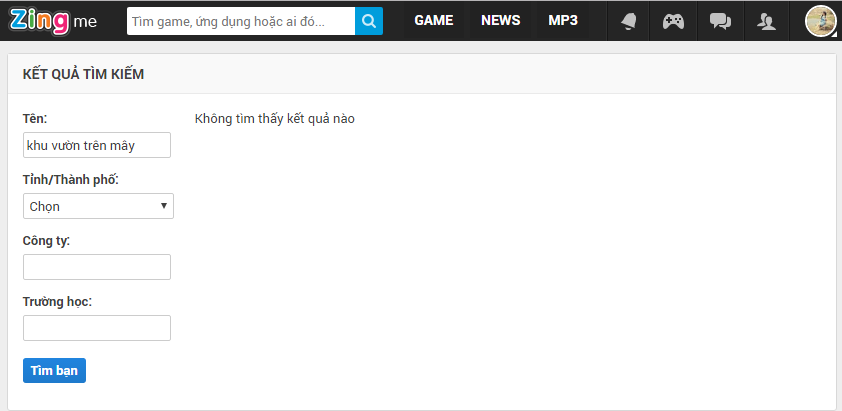
Task: Open the notifications bell icon
Action: point(628,21)
